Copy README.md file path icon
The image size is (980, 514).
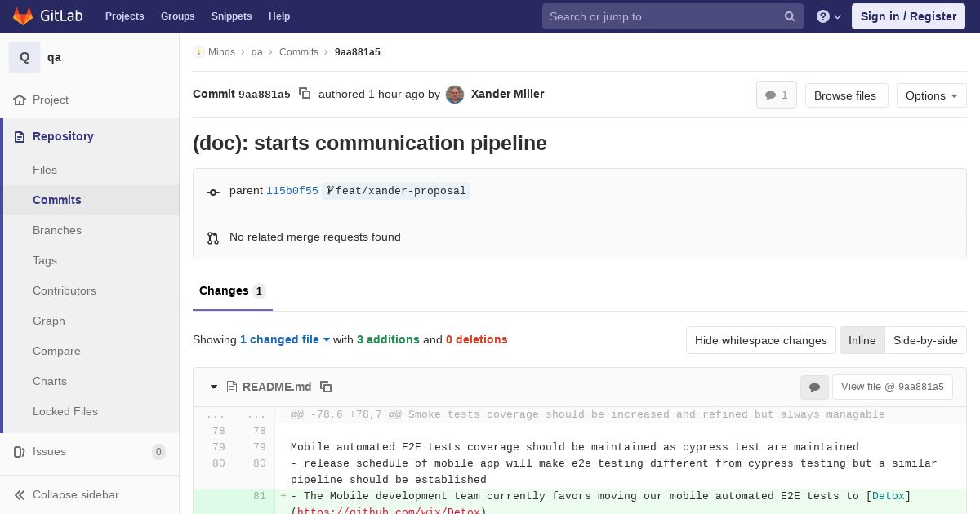pyautogui.click(x=326, y=387)
